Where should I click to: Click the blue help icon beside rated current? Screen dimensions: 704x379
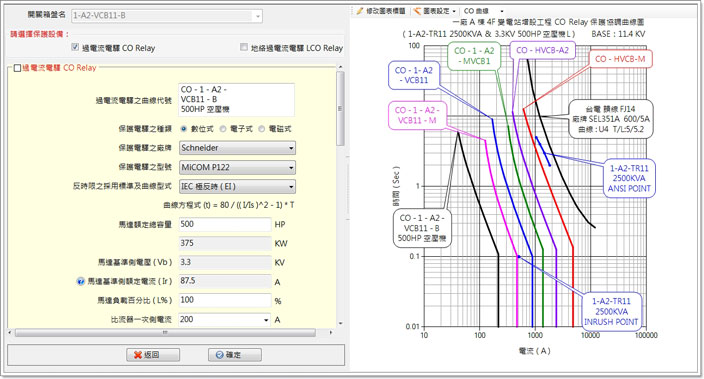click(80, 282)
